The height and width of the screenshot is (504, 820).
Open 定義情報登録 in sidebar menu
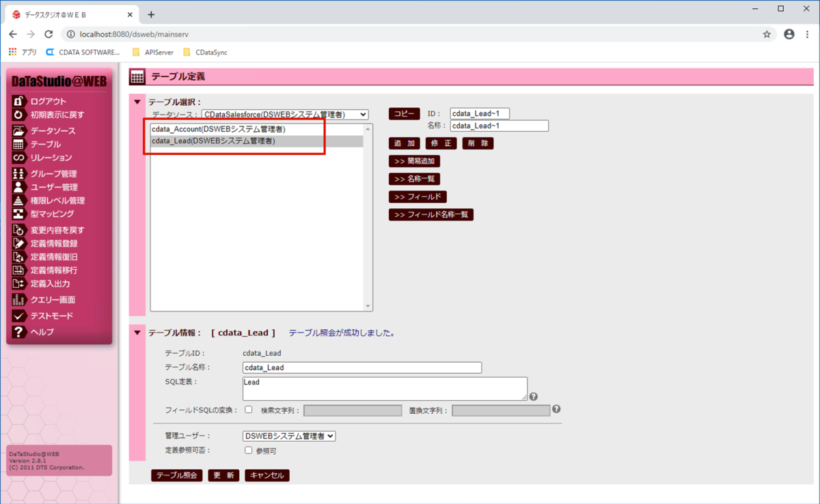[x=54, y=244]
